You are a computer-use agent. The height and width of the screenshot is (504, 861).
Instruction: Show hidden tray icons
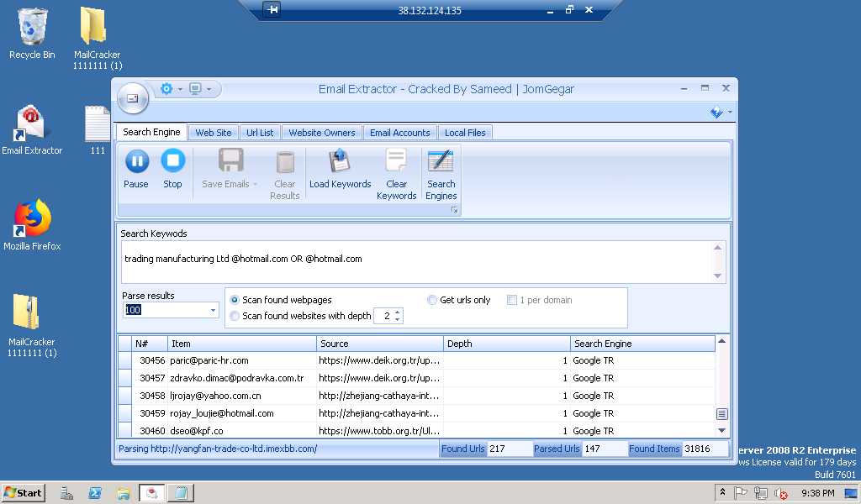coord(722,492)
